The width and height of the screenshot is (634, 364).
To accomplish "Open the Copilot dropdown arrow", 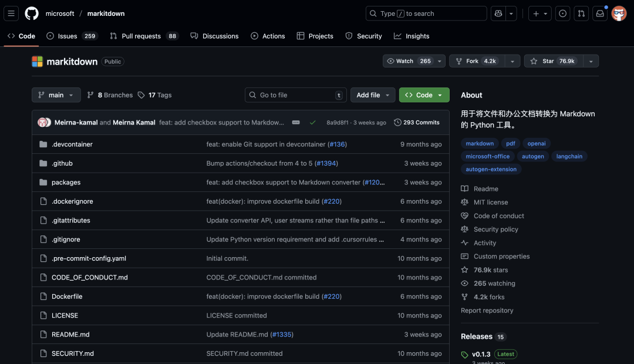I will point(511,14).
